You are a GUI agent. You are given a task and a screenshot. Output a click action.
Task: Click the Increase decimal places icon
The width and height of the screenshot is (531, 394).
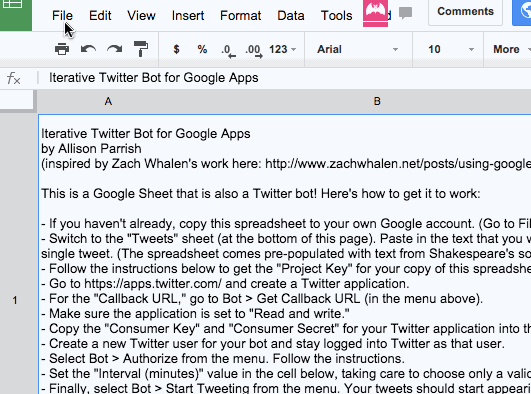tap(254, 50)
